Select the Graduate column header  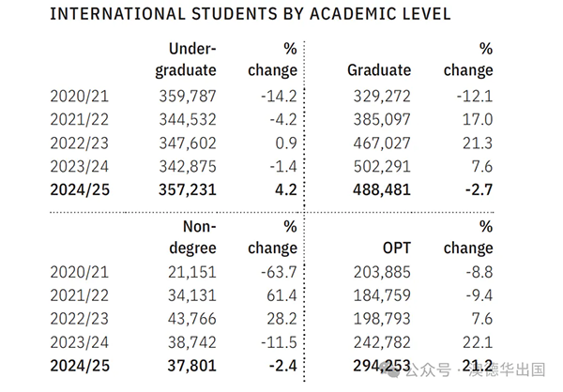[x=379, y=70]
